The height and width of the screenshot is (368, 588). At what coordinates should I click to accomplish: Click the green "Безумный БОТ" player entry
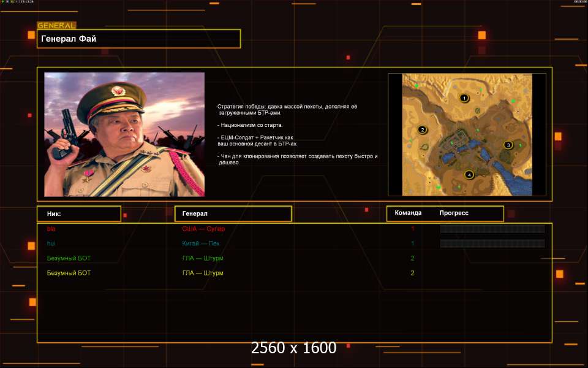point(69,258)
